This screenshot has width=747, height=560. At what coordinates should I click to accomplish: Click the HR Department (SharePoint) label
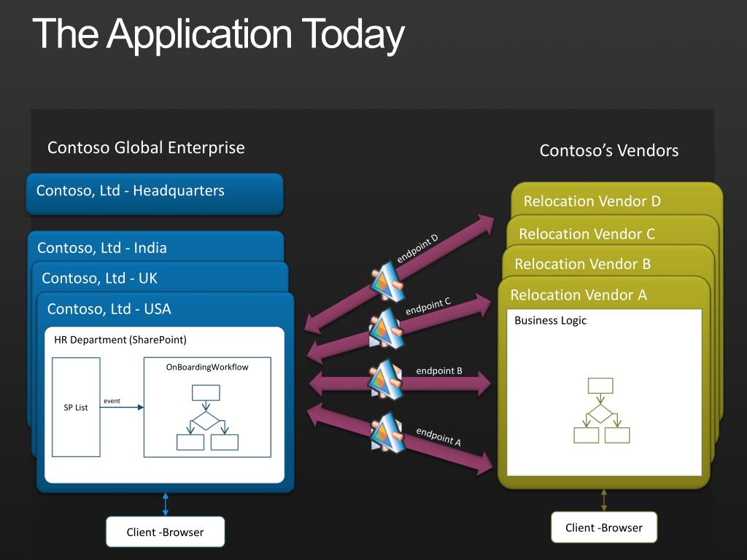pos(120,340)
